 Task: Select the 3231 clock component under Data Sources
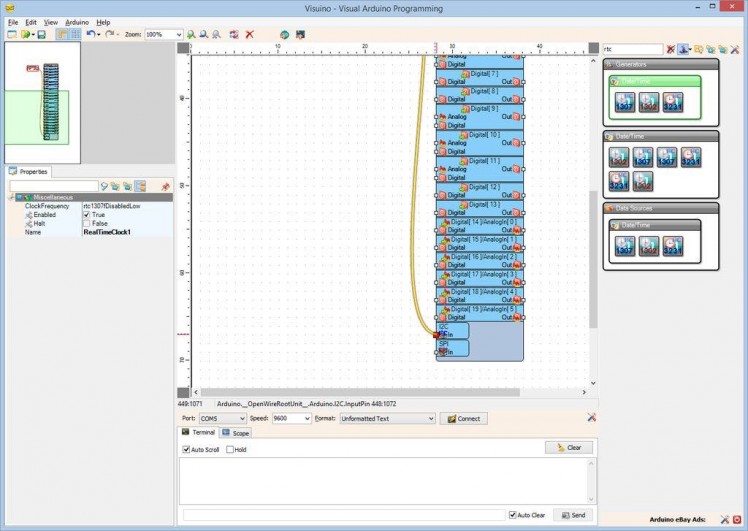tap(673, 245)
